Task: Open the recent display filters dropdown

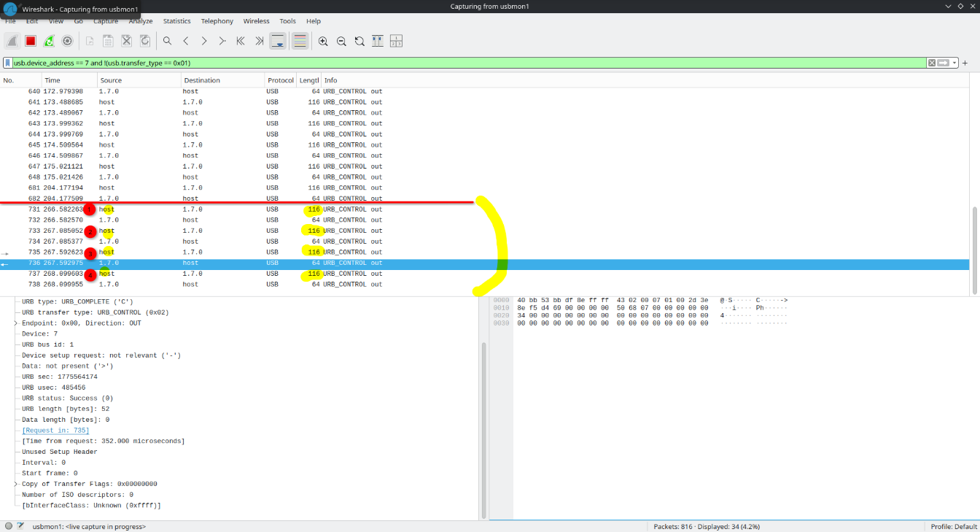Action: click(954, 63)
